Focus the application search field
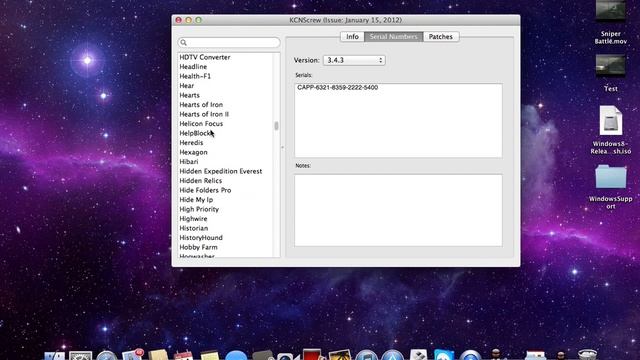Viewport: 640px width, 360px height. tap(229, 42)
